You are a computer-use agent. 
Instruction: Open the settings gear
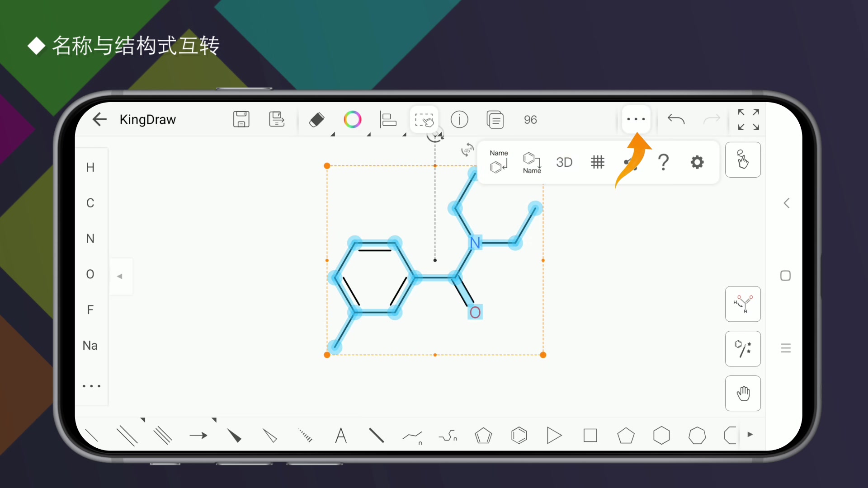tap(697, 162)
